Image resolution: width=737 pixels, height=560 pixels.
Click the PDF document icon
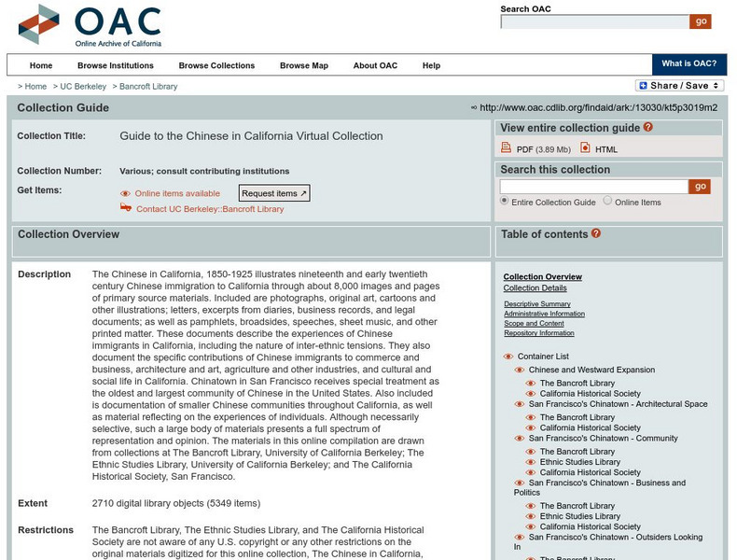pyautogui.click(x=506, y=147)
